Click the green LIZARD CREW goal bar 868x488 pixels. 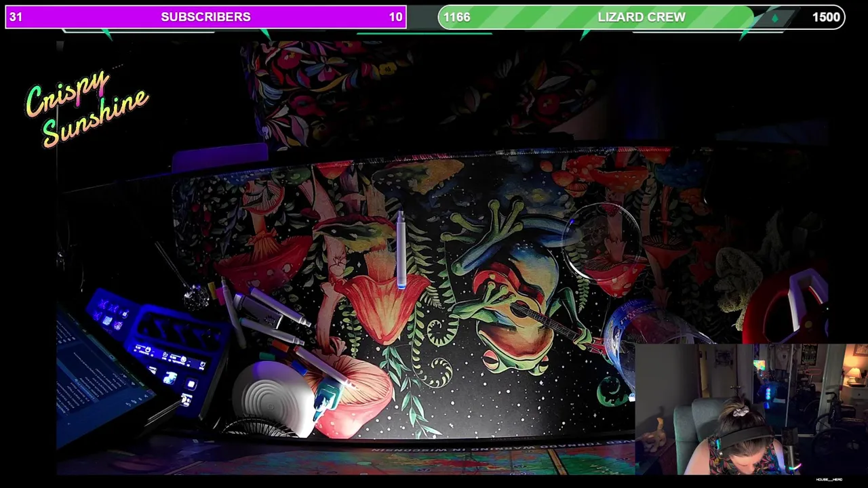(642, 17)
